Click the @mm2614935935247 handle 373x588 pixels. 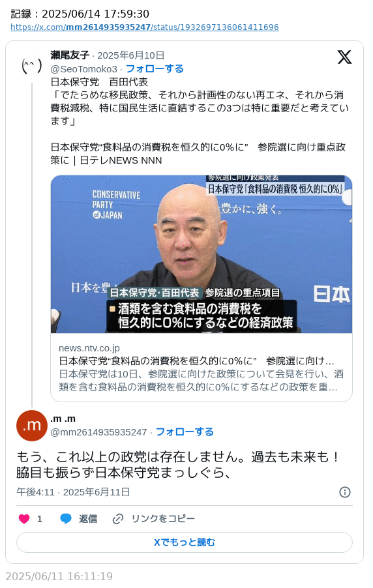[98, 432]
